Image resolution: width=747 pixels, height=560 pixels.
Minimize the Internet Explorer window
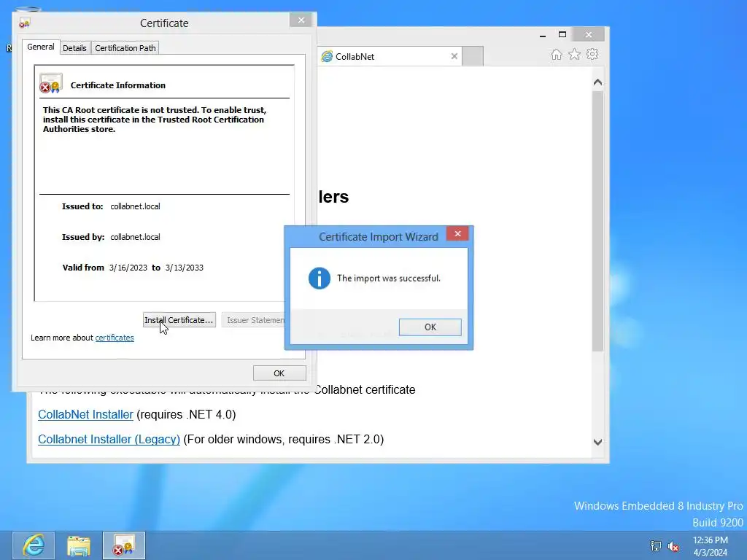(543, 35)
